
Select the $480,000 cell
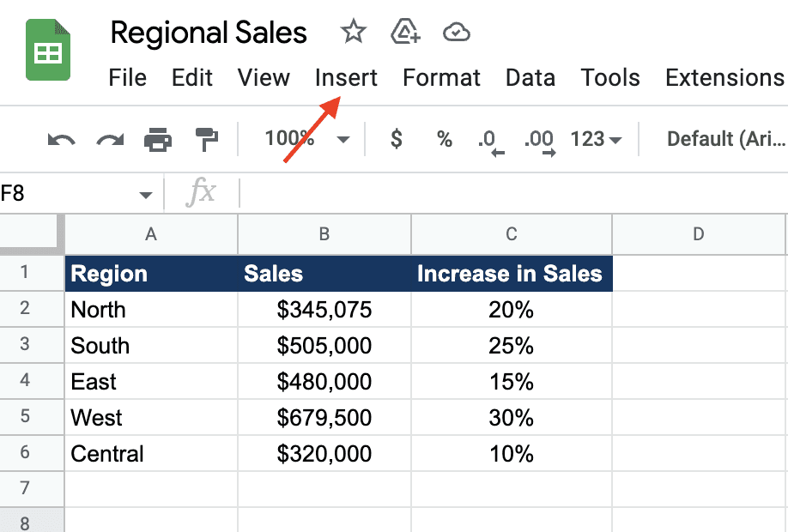point(324,381)
